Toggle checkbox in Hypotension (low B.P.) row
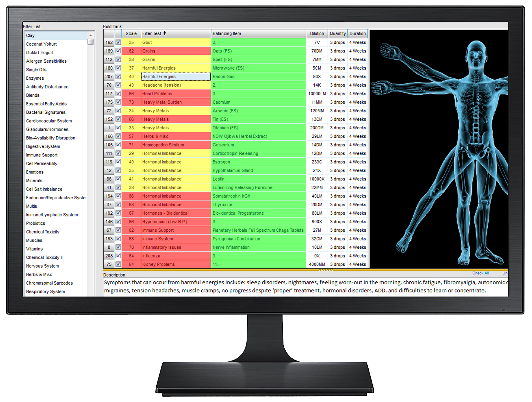 point(118,221)
